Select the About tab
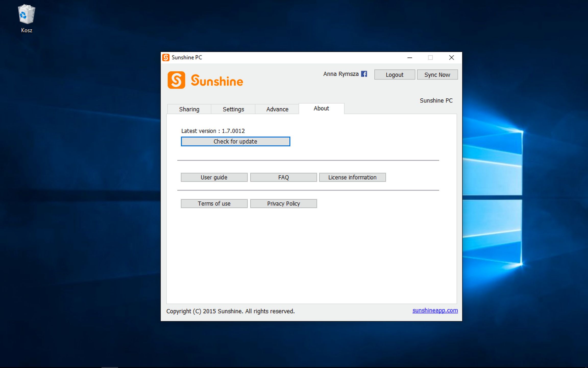Screen dimensions: 588x368 (321, 108)
